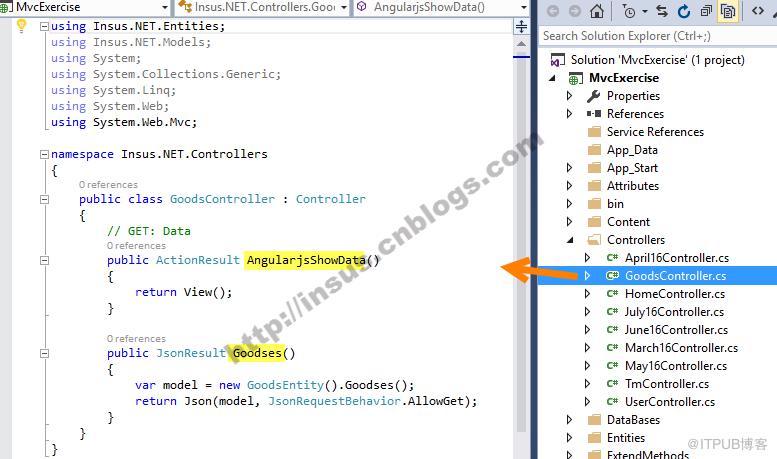The image size is (777, 459).
Task: Collapse the Controllers folder
Action: 570,240
